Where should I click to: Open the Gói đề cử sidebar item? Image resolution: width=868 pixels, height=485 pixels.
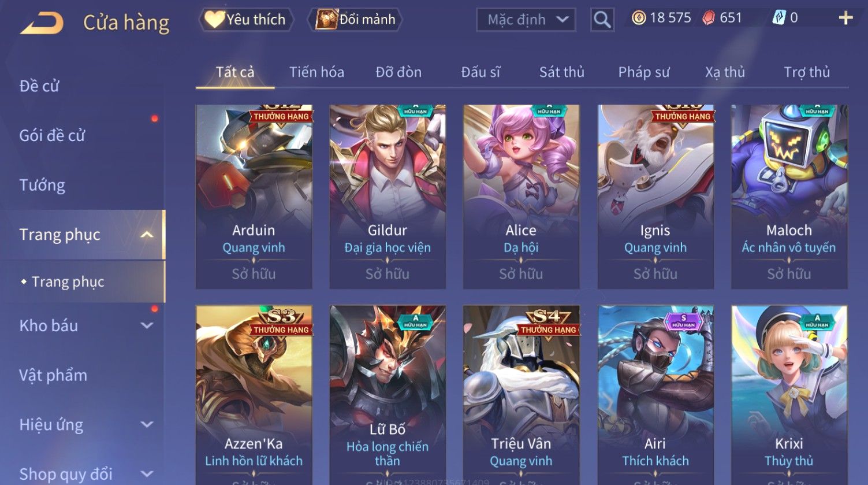(52, 135)
